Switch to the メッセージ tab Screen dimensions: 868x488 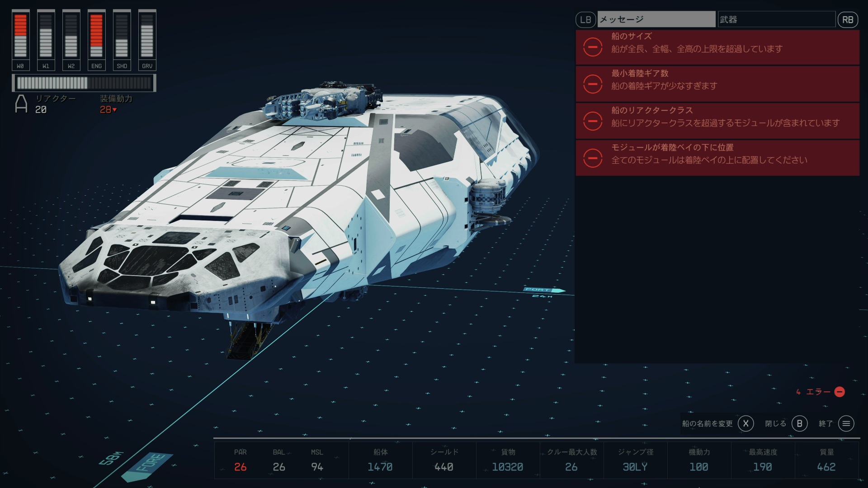coord(656,20)
